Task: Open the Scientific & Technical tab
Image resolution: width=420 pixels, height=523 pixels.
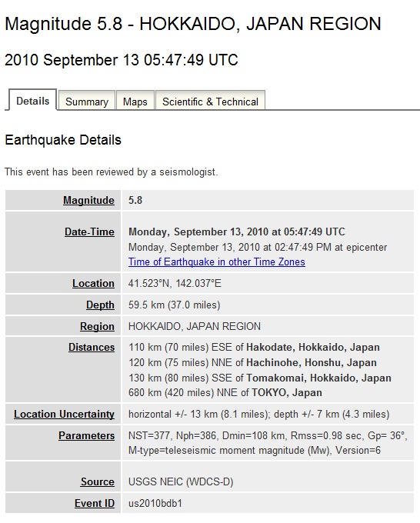Action: 210,101
